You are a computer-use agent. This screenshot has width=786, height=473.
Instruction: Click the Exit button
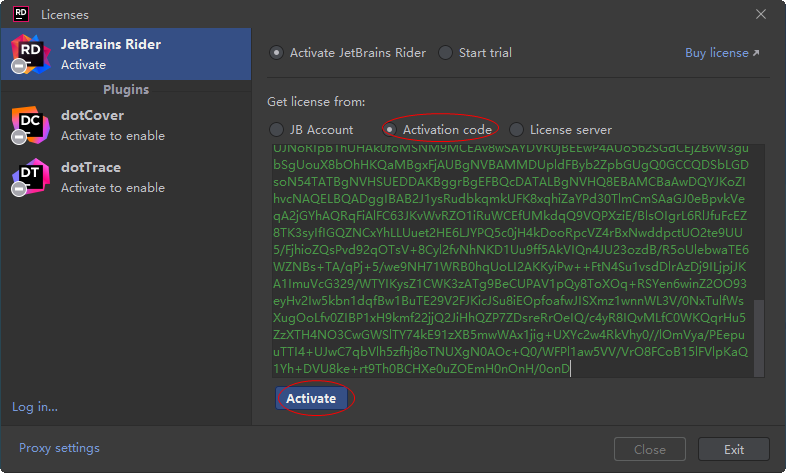point(734,449)
